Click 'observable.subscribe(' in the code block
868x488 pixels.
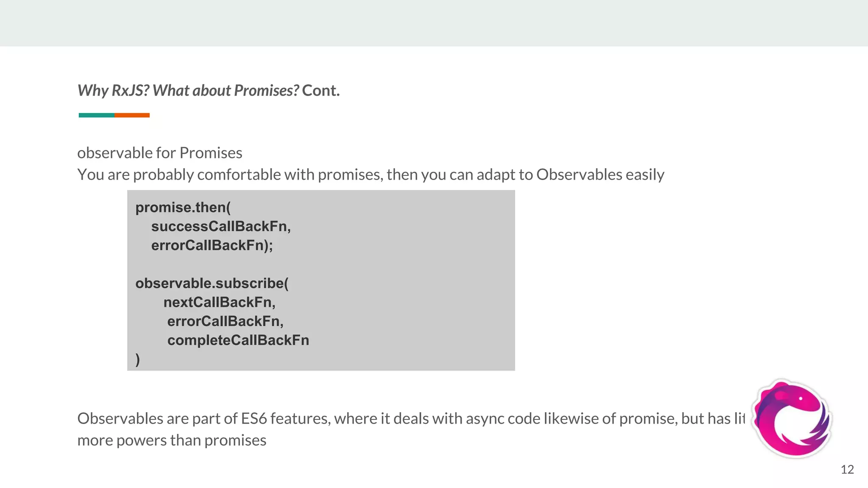click(x=211, y=283)
